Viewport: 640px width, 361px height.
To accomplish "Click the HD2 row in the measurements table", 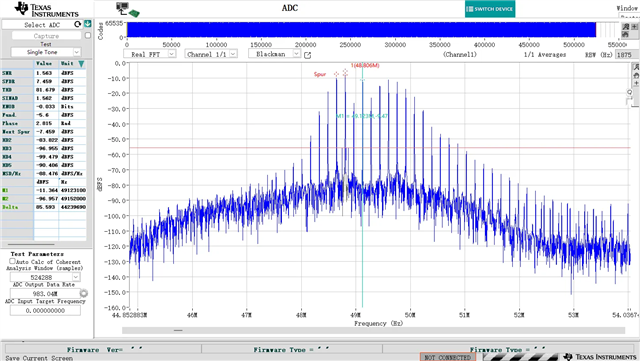I will [43, 140].
